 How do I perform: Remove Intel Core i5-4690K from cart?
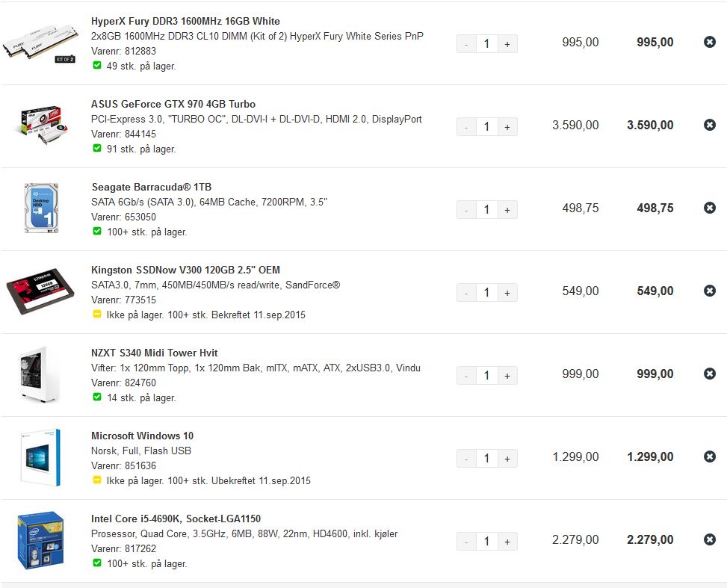(709, 540)
